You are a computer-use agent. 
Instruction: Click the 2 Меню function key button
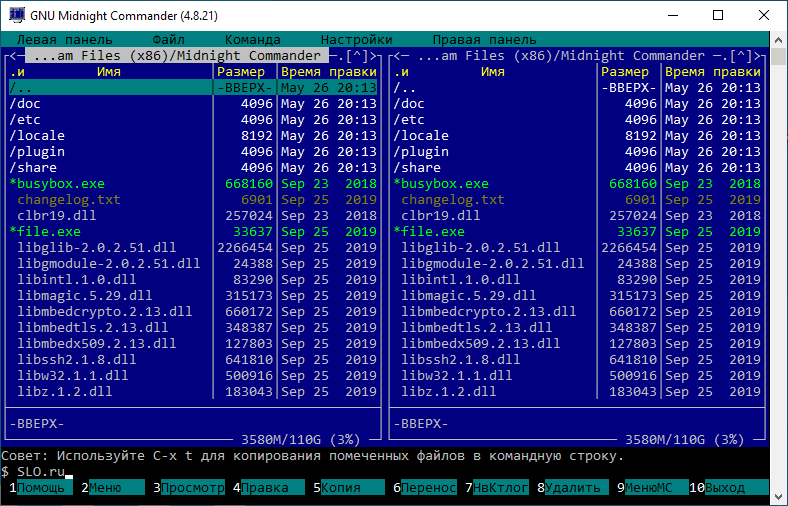[x=113, y=487]
